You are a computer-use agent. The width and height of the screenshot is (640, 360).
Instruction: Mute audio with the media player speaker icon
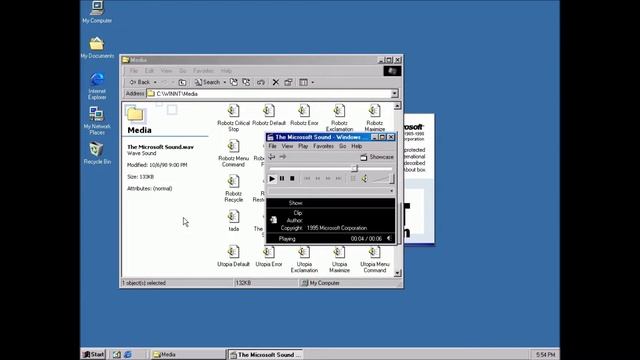[364, 179]
